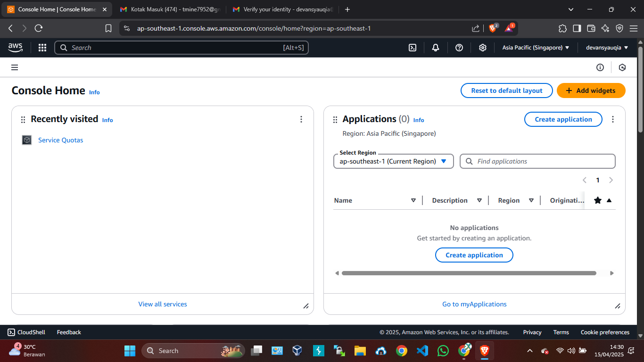644x362 pixels.
Task: Open Recently visited widget options menu
Action: pyautogui.click(x=301, y=119)
